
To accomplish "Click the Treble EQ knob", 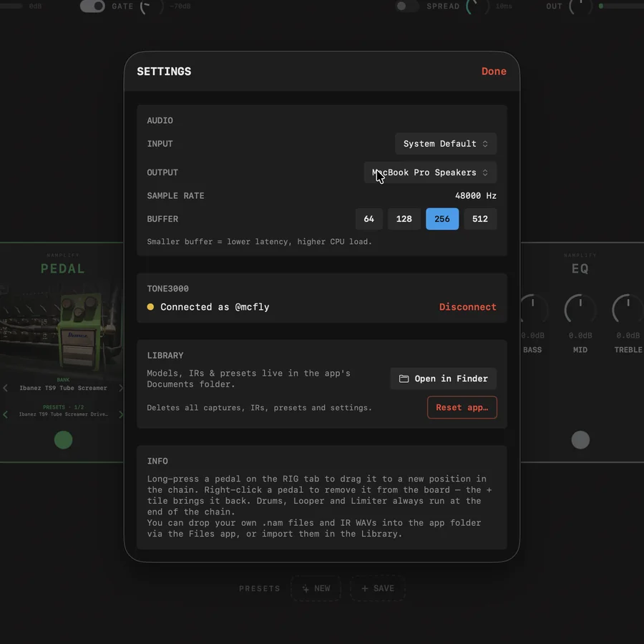I will [628, 309].
